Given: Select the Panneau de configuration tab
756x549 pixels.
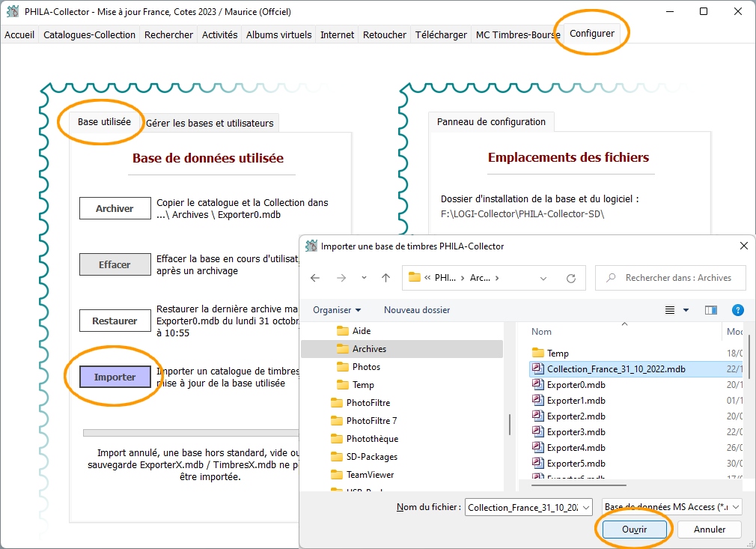Looking at the screenshot, I should click(491, 122).
